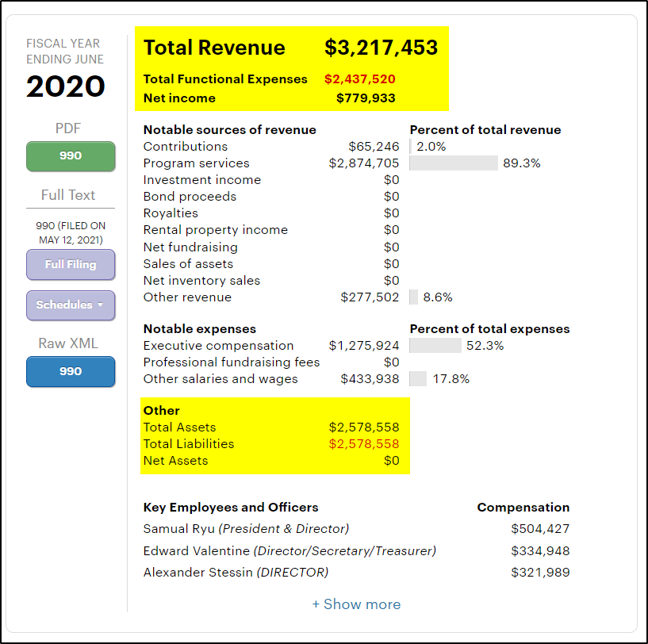This screenshot has height=644, width=648.
Task: Select the Total Revenue $3,217,453 value
Action: [x=381, y=48]
